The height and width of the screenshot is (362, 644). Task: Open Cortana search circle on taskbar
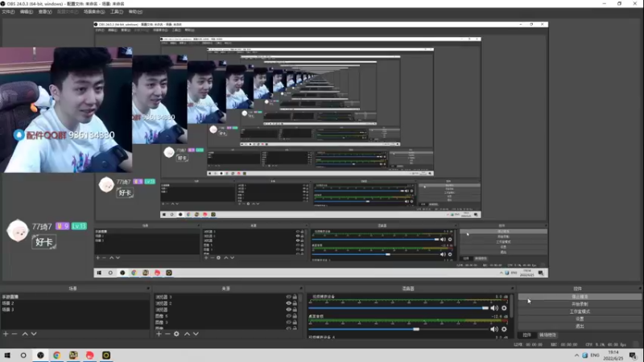[x=23, y=356]
